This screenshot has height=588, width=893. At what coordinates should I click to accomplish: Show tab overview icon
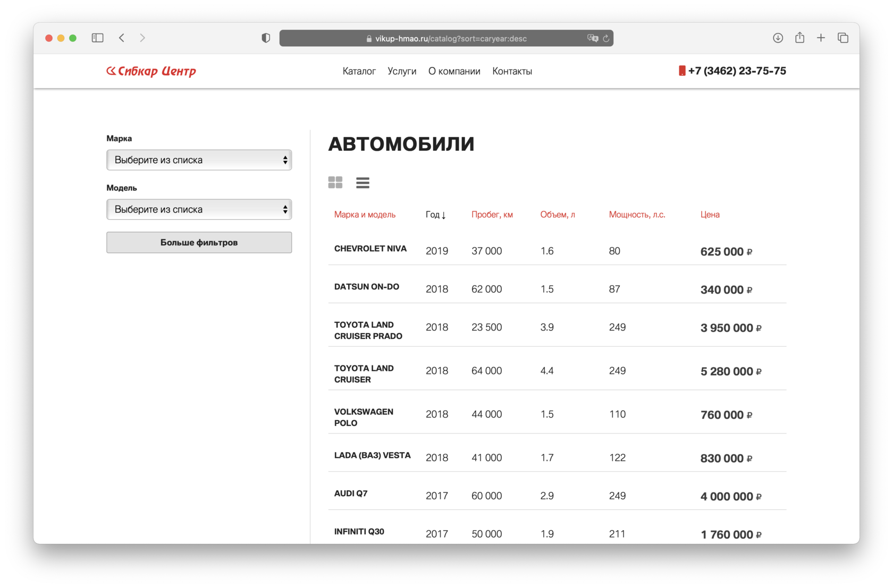click(843, 38)
